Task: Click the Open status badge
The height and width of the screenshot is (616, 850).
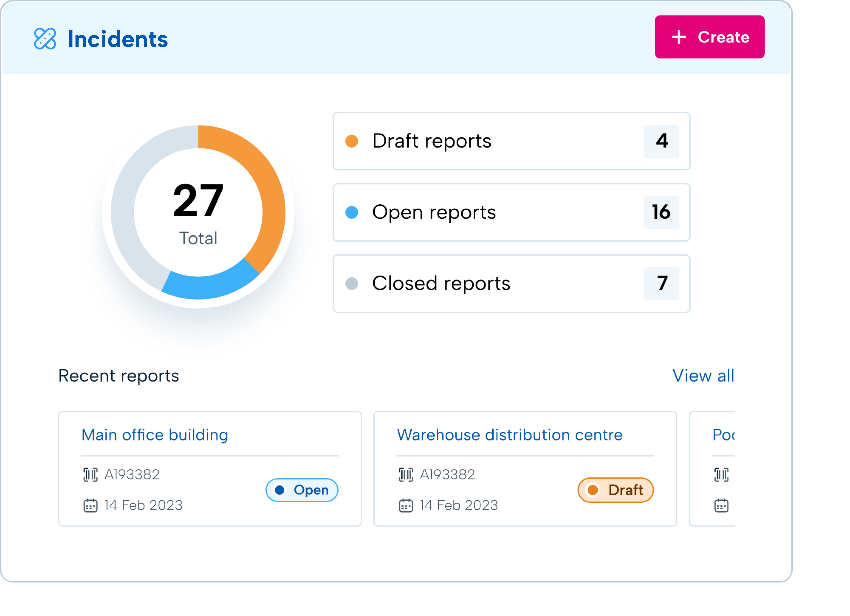Action: pyautogui.click(x=302, y=490)
